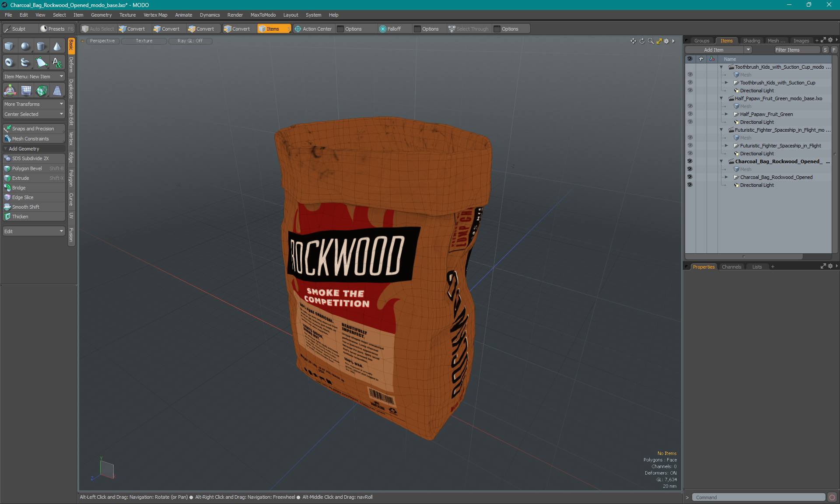
Task: Open the Geometry menu
Action: tap(101, 15)
